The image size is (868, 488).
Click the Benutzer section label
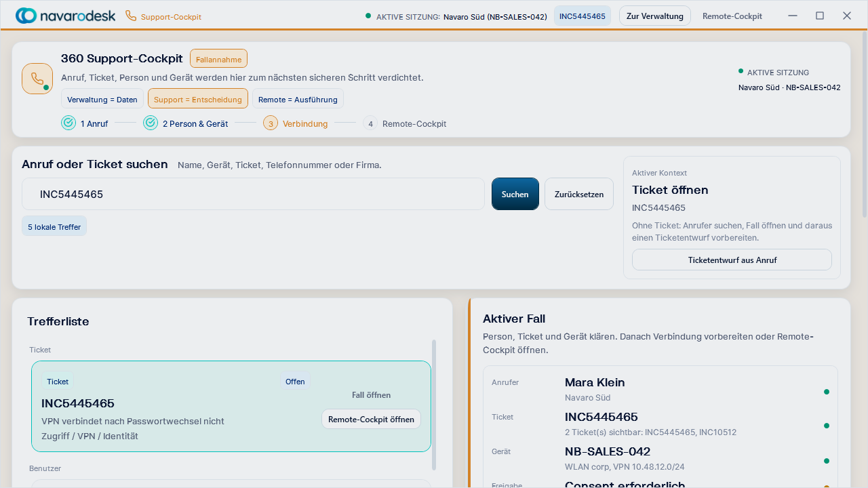[x=45, y=468]
